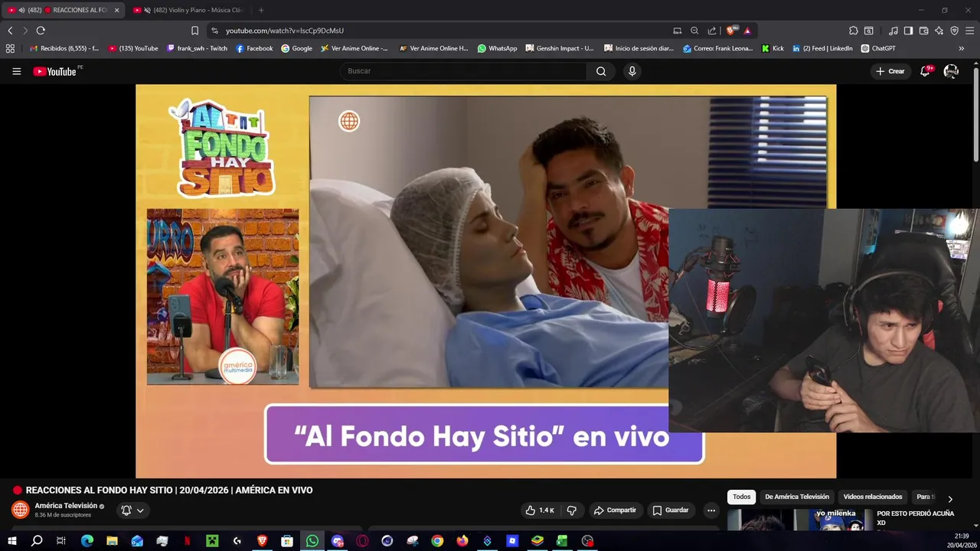Open the Kick bookmark
This screenshot has width=980, height=551.
(773, 48)
